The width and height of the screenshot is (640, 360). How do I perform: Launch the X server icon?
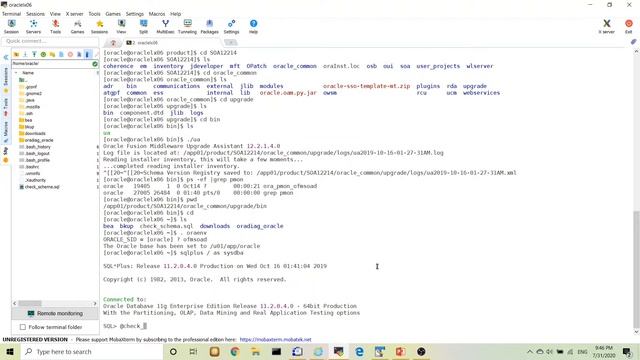pyautogui.click(x=607, y=26)
